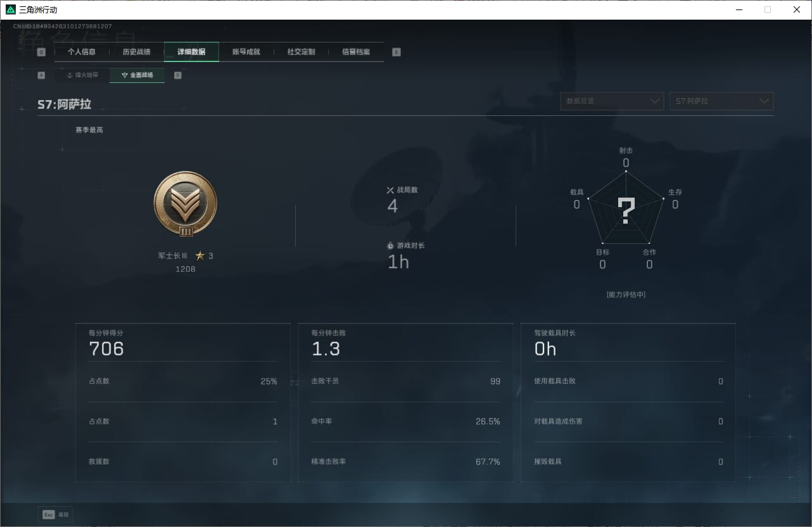Screen dimensions: 812x527
Task: Click the clock icon beside 游戏时长
Action: coord(390,246)
